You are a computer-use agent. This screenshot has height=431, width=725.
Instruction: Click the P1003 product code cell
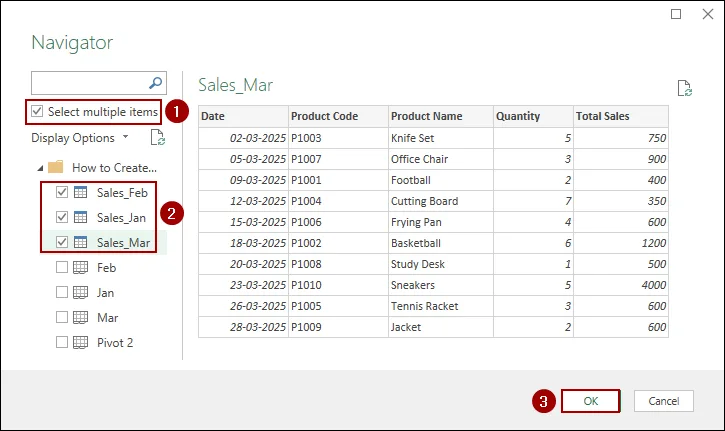click(338, 138)
